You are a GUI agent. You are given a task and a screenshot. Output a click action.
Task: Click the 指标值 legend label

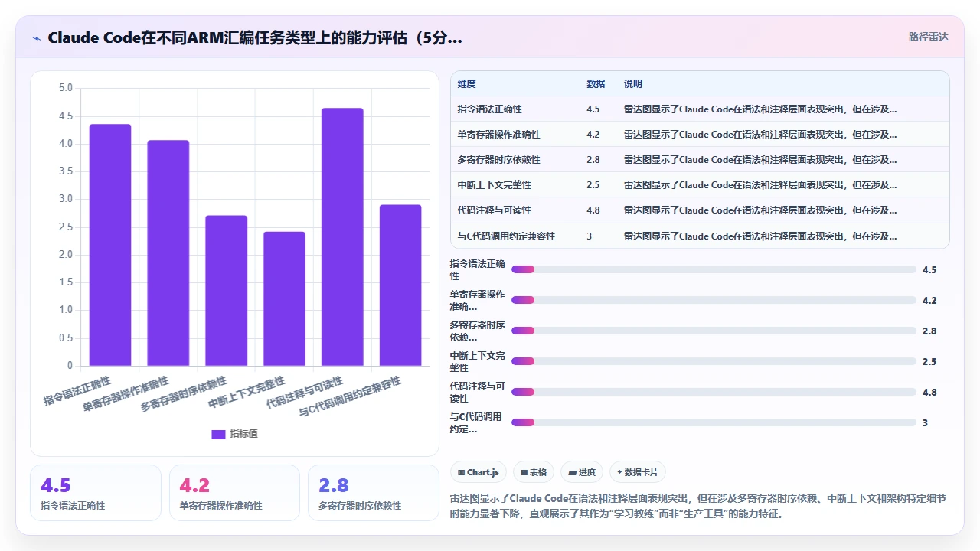[x=244, y=434]
